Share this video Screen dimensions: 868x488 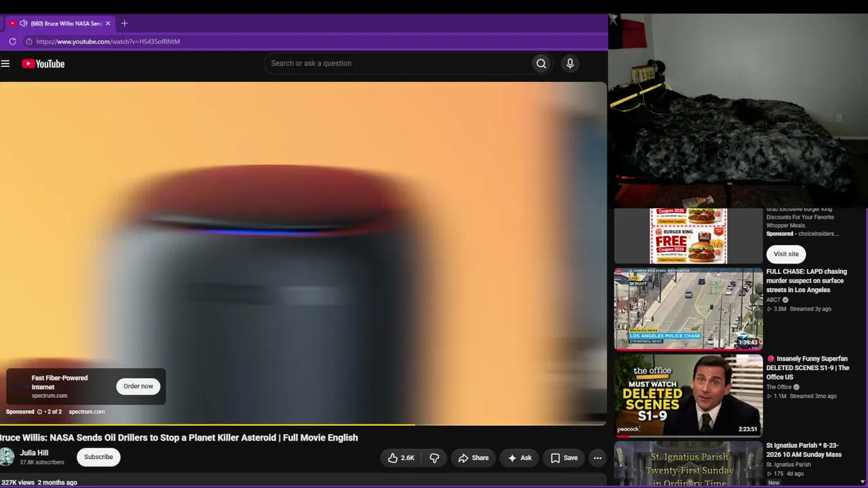click(x=473, y=458)
